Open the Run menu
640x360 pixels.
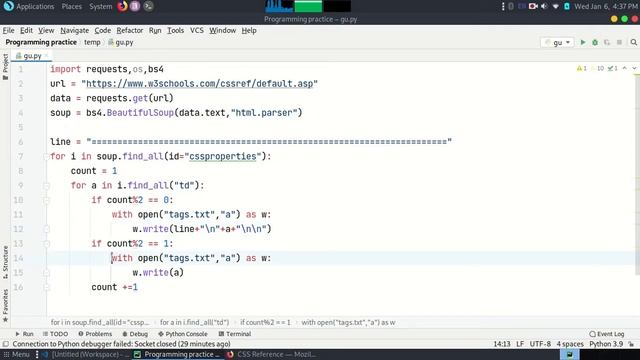155,31
